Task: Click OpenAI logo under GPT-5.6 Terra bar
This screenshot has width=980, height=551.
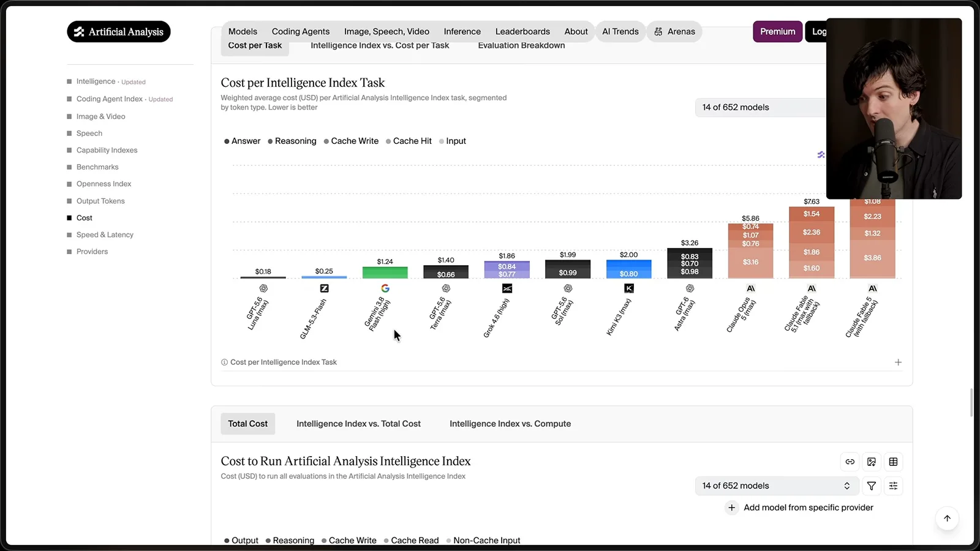Action: pyautogui.click(x=447, y=288)
